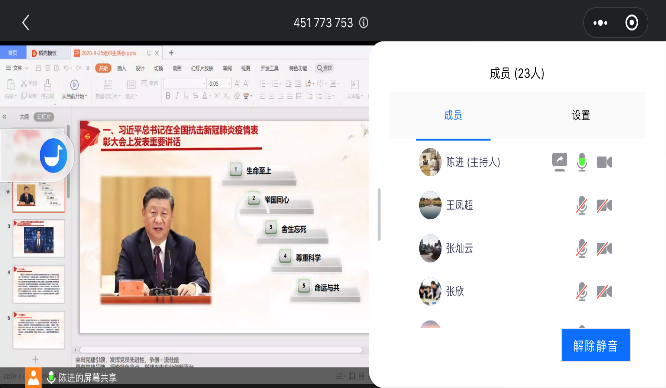Image resolution: width=666 pixels, height=388 pixels.
Task: Open the 设计 ribbon tab
Action: (140, 68)
